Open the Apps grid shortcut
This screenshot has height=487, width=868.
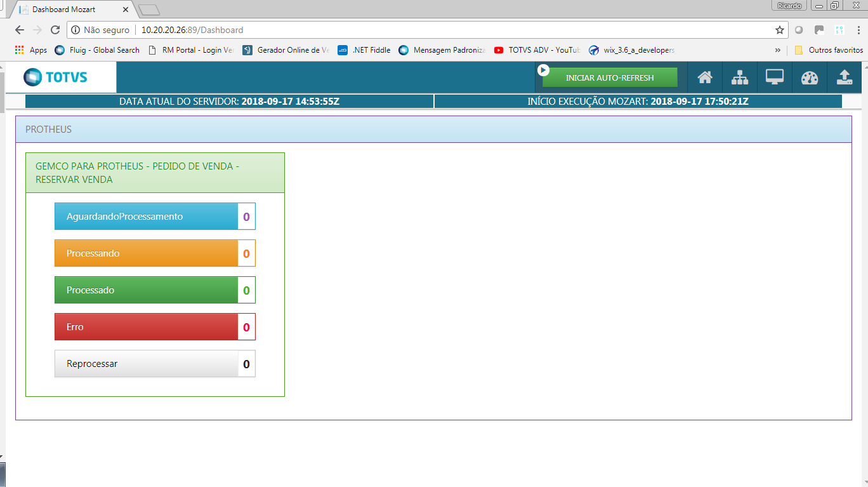30,50
